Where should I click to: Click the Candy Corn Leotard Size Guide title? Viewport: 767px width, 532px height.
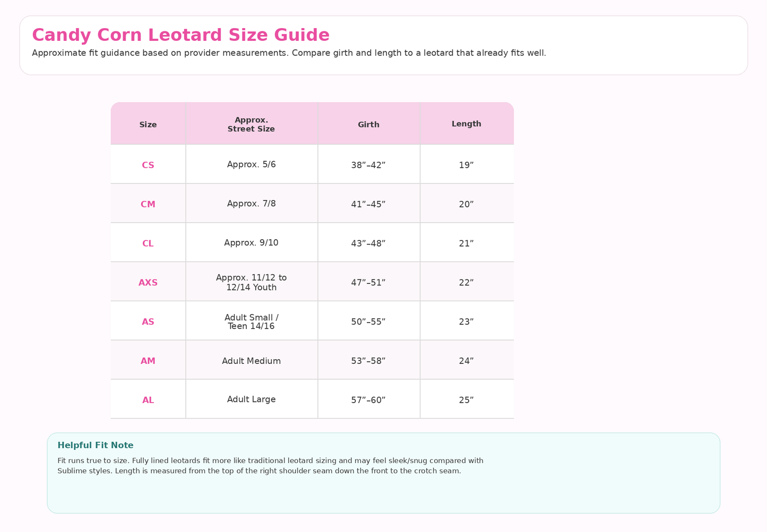(180, 35)
